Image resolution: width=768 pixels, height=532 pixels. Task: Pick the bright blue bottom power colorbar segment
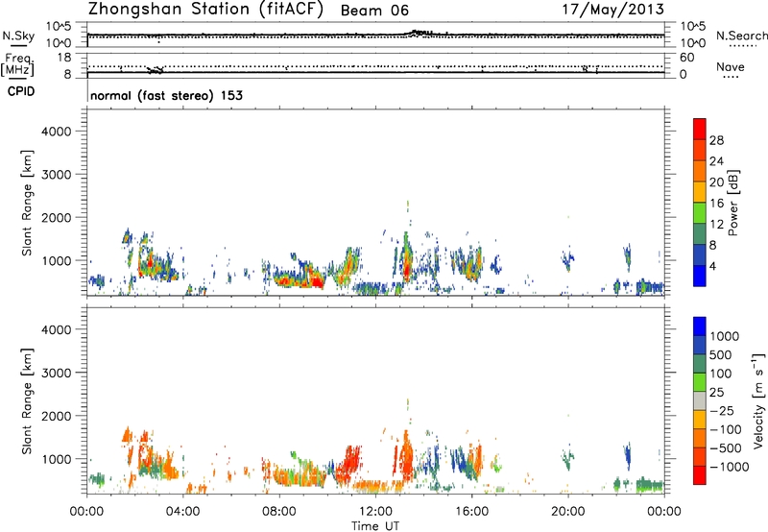[x=700, y=276]
